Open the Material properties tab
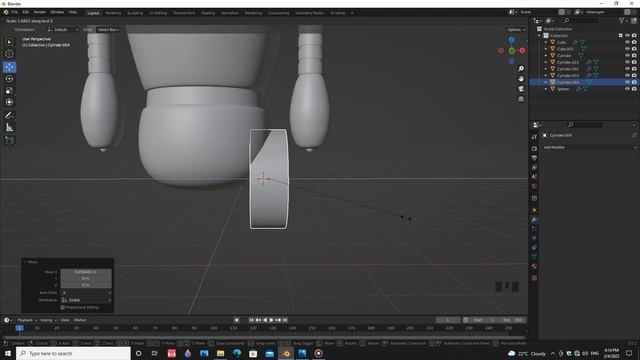 click(x=534, y=266)
